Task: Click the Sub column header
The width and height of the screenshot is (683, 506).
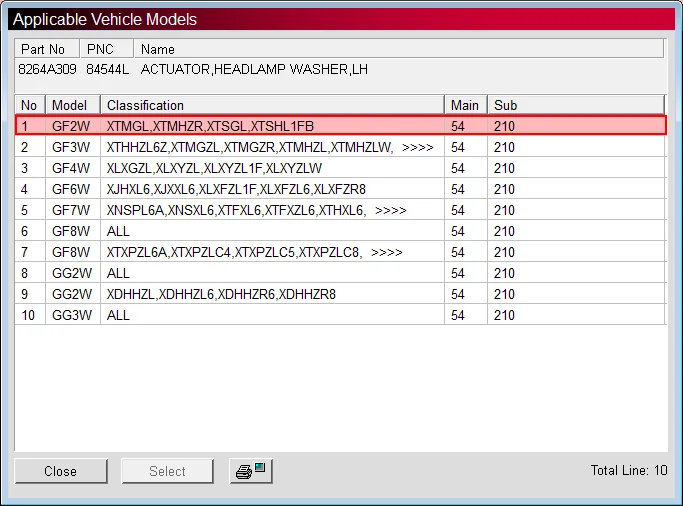Action: 576,105
